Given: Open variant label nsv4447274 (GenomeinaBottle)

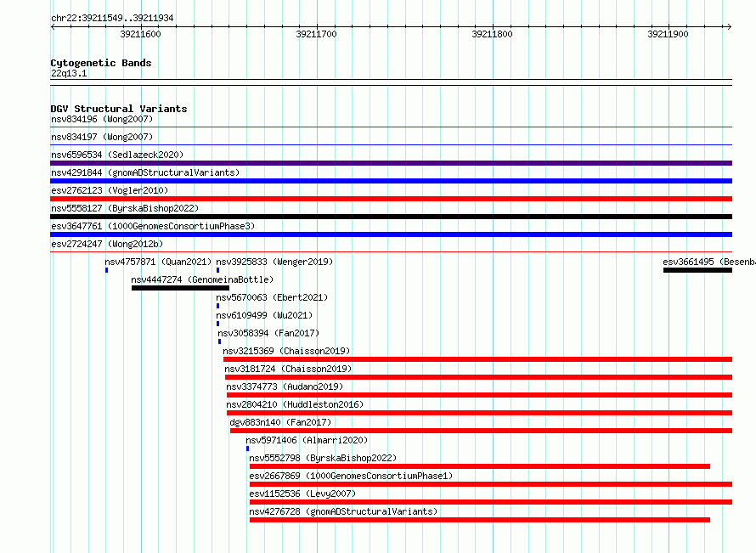Looking at the screenshot, I should (202, 279).
